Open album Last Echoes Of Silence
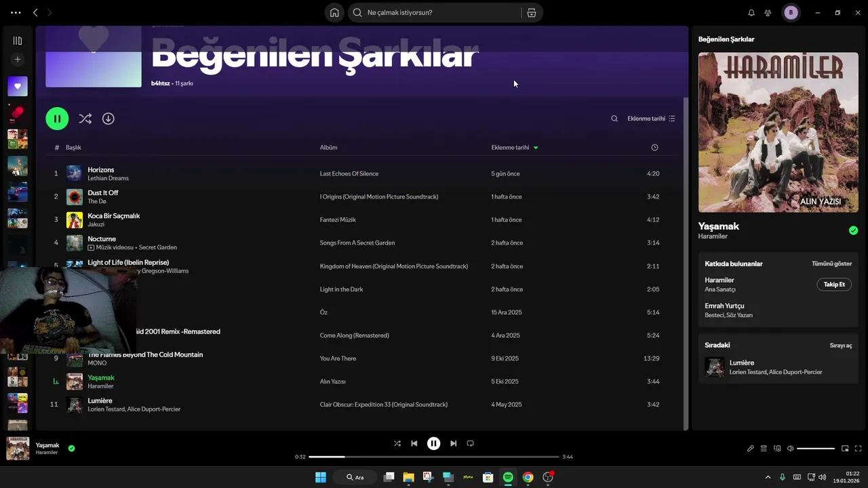The image size is (868, 488). pos(349,174)
